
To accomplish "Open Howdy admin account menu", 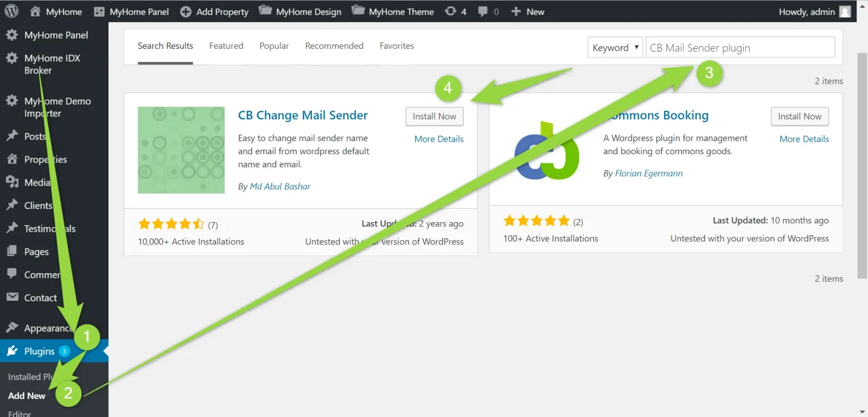I will click(814, 11).
